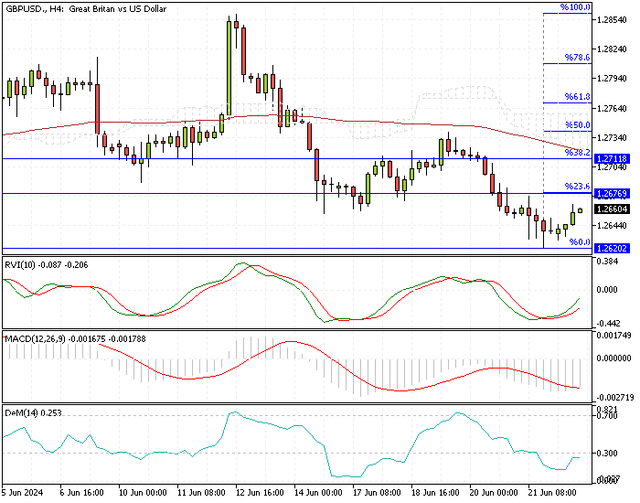Click the 1.27940 price axis value
Image resolution: width=640 pixels, height=503 pixels.
tap(611, 78)
